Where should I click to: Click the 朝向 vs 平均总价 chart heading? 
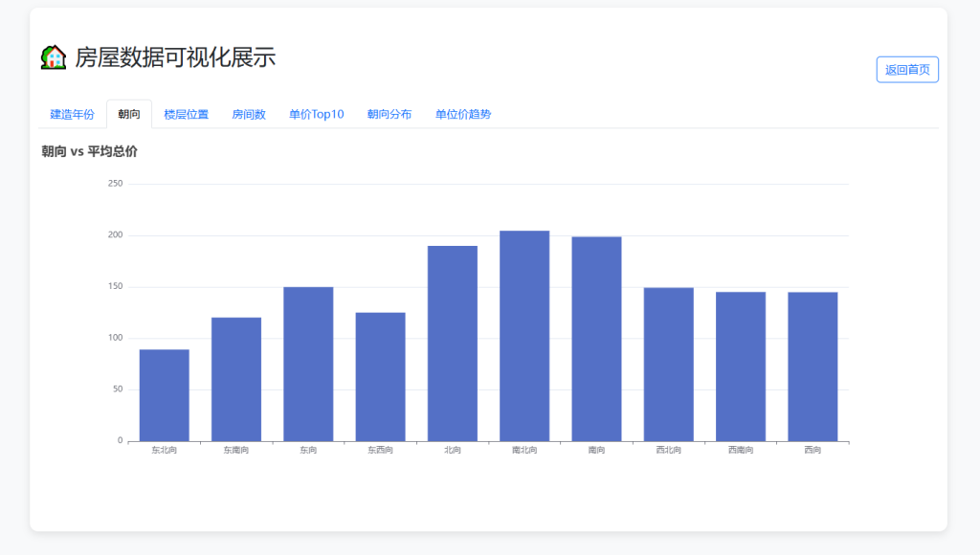pos(90,151)
